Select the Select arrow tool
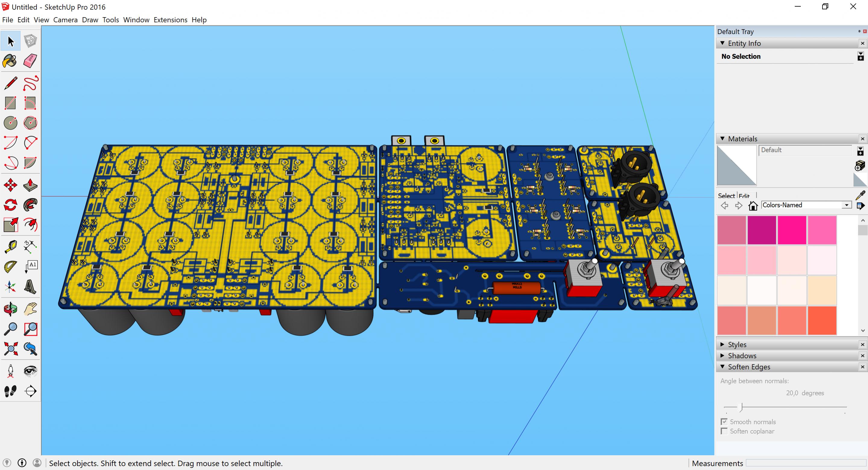This screenshot has height=470, width=868. [x=11, y=41]
